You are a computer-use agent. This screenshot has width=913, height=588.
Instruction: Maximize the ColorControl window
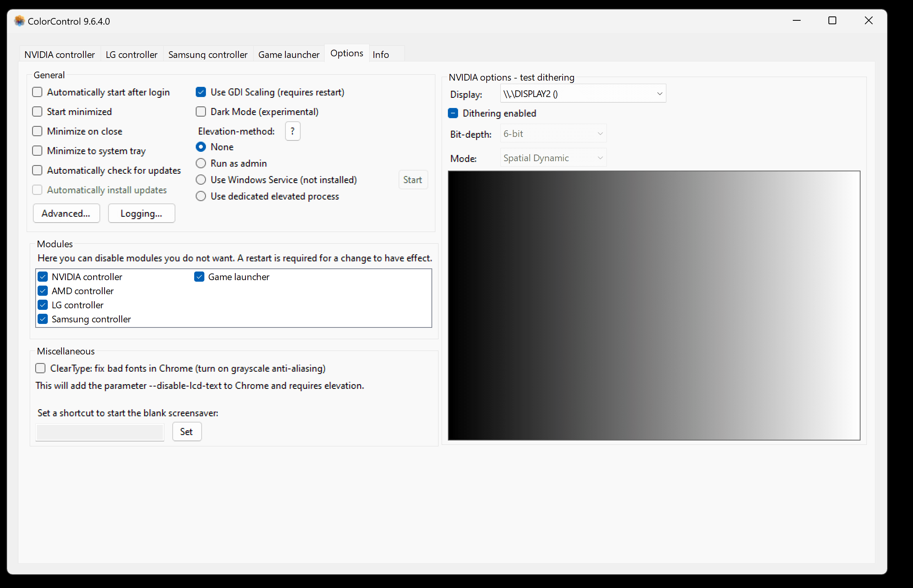(x=832, y=21)
